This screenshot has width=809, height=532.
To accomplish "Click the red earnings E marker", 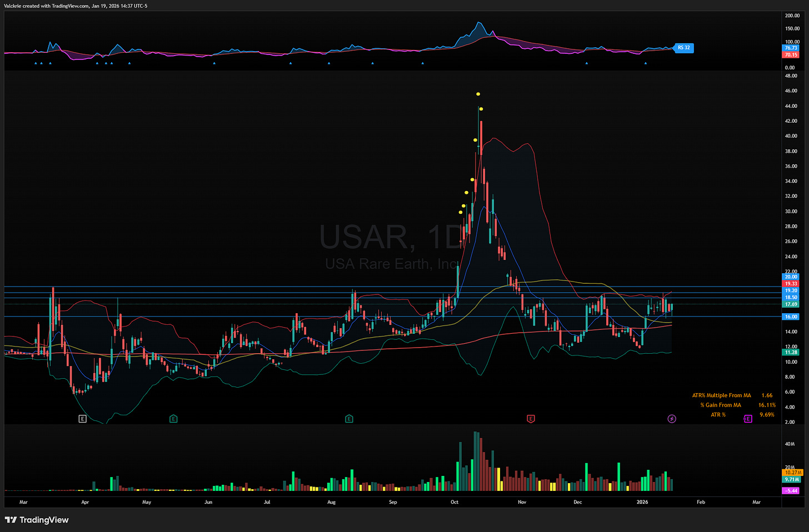I will click(531, 419).
